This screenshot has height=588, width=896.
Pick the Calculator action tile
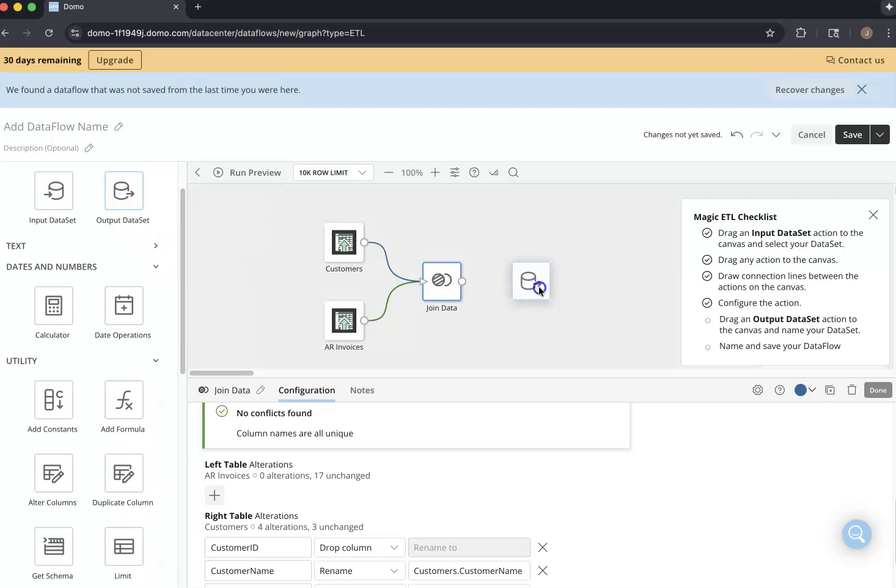tap(53, 306)
